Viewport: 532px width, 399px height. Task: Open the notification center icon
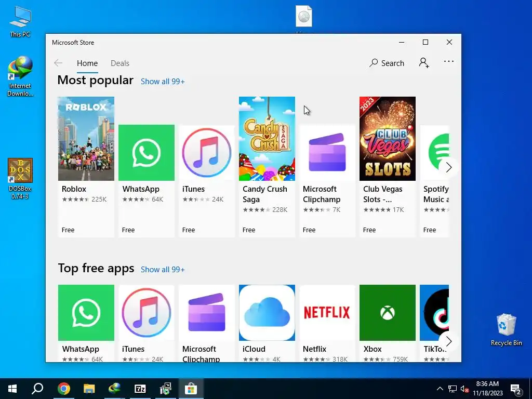coord(516,389)
